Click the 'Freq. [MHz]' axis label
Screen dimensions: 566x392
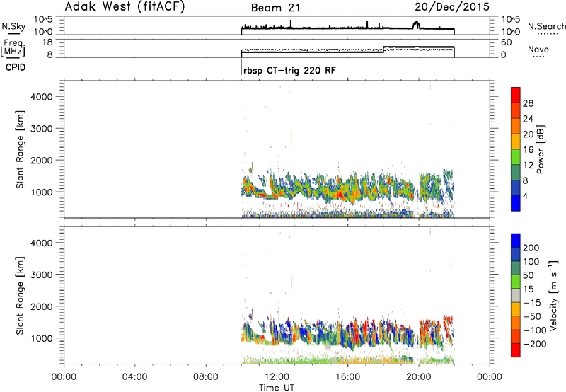[13, 47]
